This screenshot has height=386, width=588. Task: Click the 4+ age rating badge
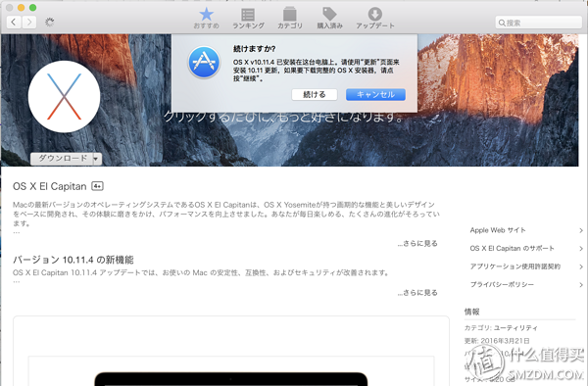[97, 186]
